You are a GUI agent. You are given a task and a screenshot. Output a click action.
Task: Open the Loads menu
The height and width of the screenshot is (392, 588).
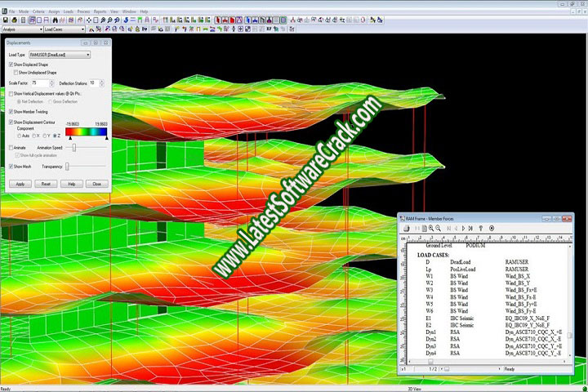click(69, 11)
